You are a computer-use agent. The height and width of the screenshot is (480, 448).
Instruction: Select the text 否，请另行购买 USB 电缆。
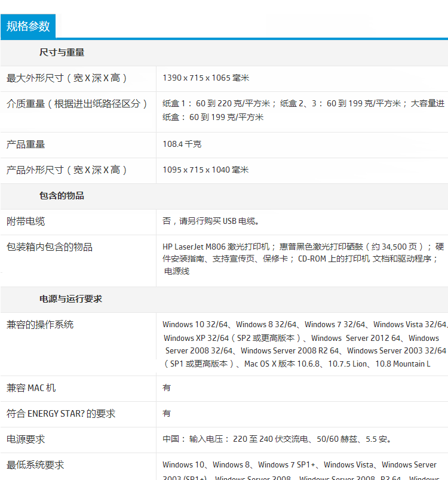click(x=211, y=221)
